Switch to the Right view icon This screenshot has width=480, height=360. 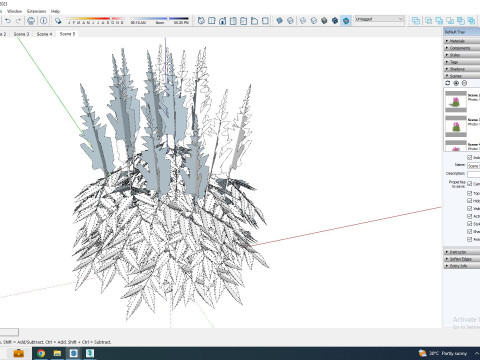click(233, 21)
